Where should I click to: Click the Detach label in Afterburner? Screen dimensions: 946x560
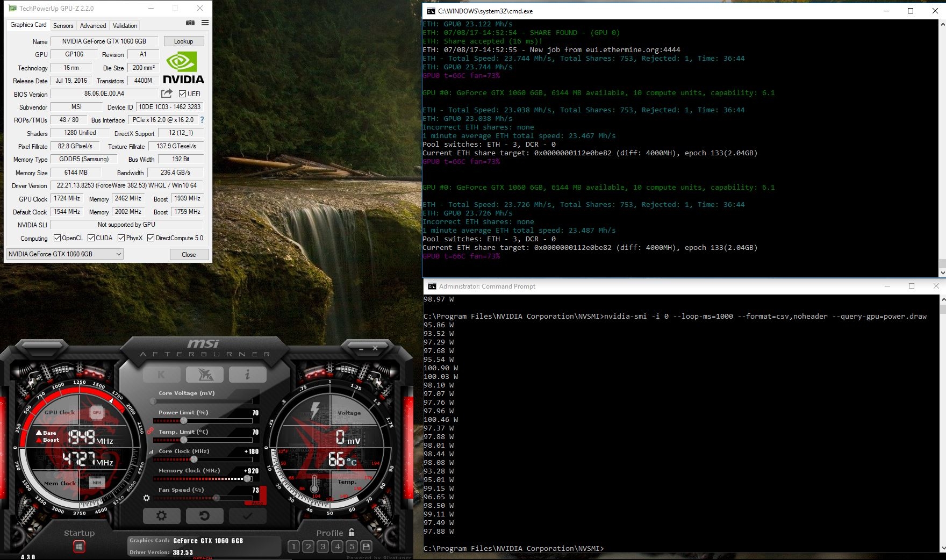pyautogui.click(x=203, y=558)
